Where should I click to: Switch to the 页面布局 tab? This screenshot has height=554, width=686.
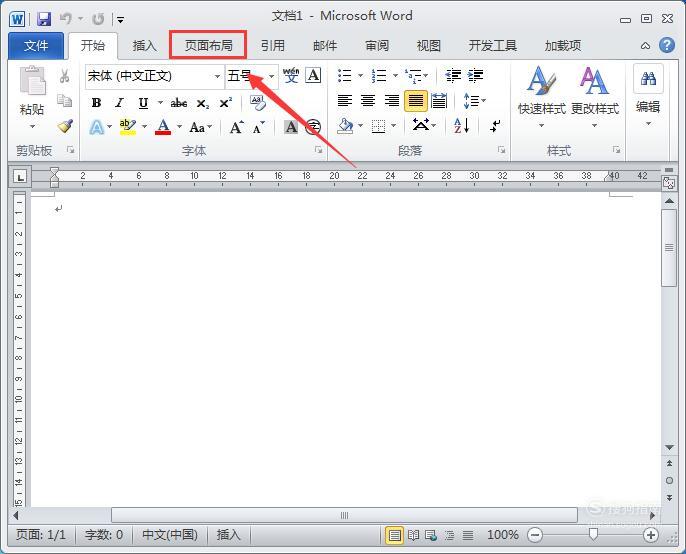[x=208, y=45]
